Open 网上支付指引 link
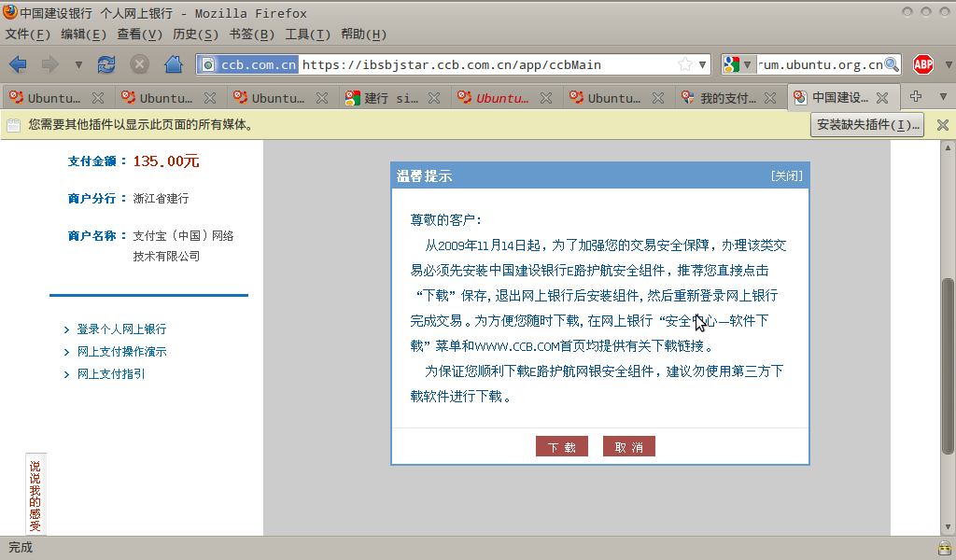The height and width of the screenshot is (560, 956). (111, 374)
